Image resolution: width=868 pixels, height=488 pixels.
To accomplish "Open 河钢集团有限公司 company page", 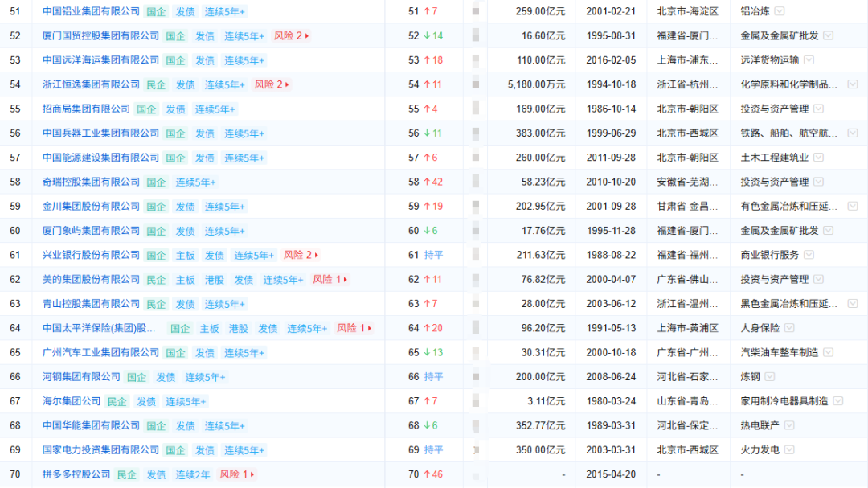I will click(81, 377).
